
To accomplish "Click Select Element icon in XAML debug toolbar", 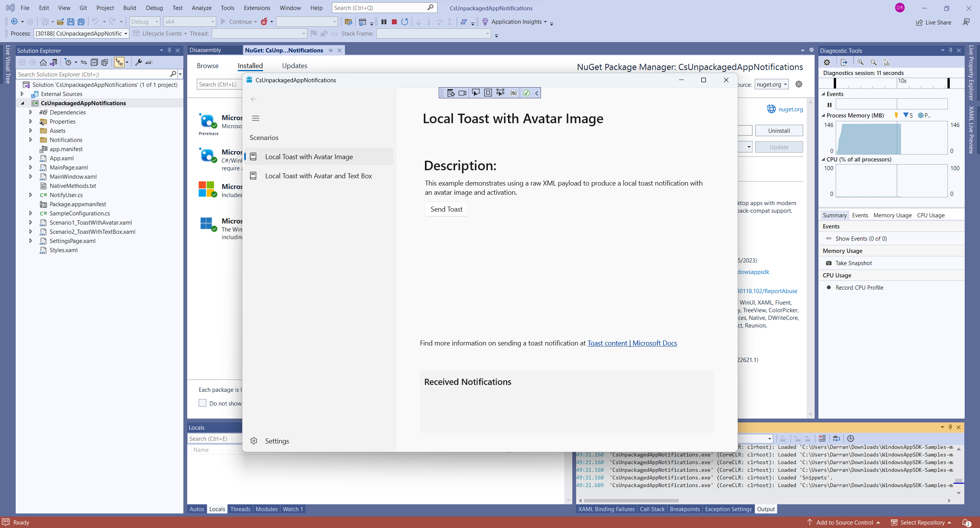I will [x=475, y=93].
